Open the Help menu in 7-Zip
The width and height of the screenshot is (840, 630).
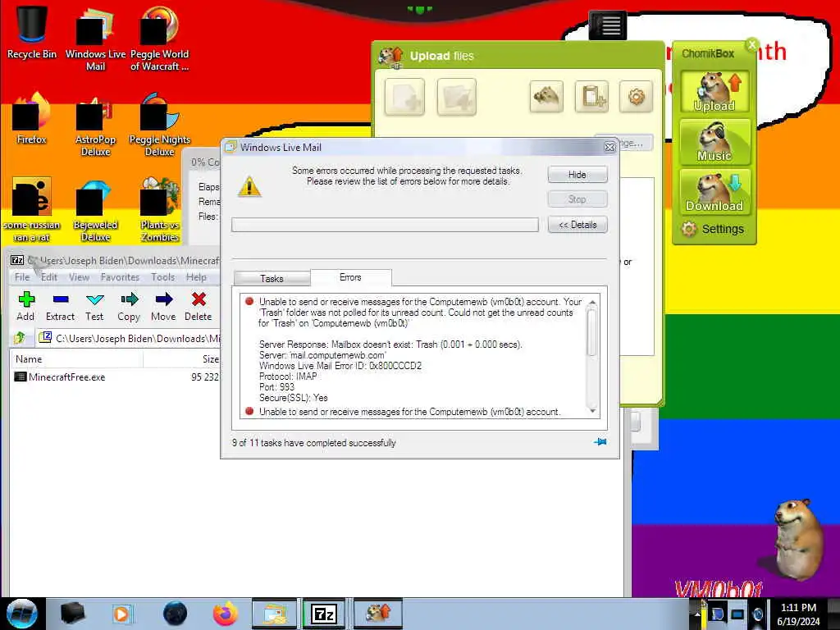point(196,277)
